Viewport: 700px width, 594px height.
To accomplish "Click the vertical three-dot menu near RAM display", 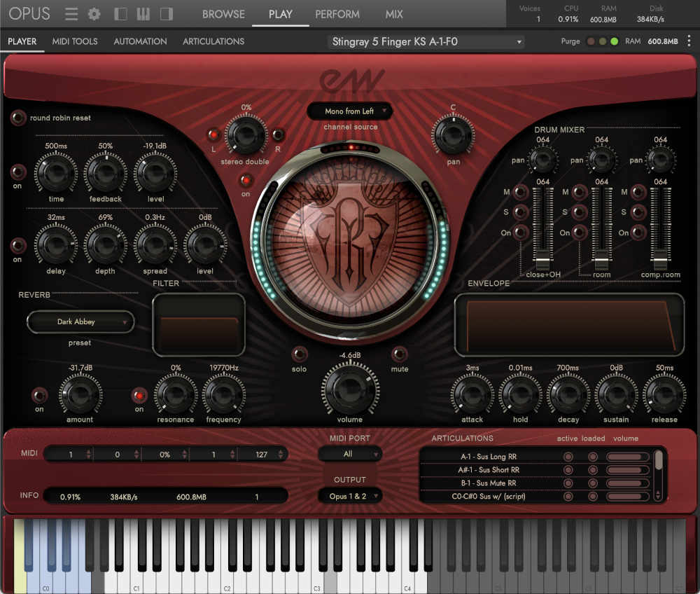I will pyautogui.click(x=688, y=41).
